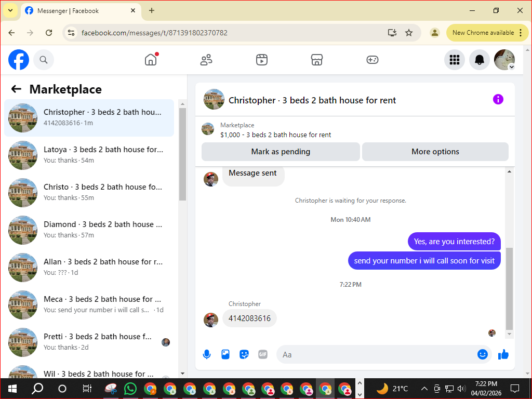Open the Marketplace storefront icon
The height and width of the screenshot is (399, 532).
(317, 60)
